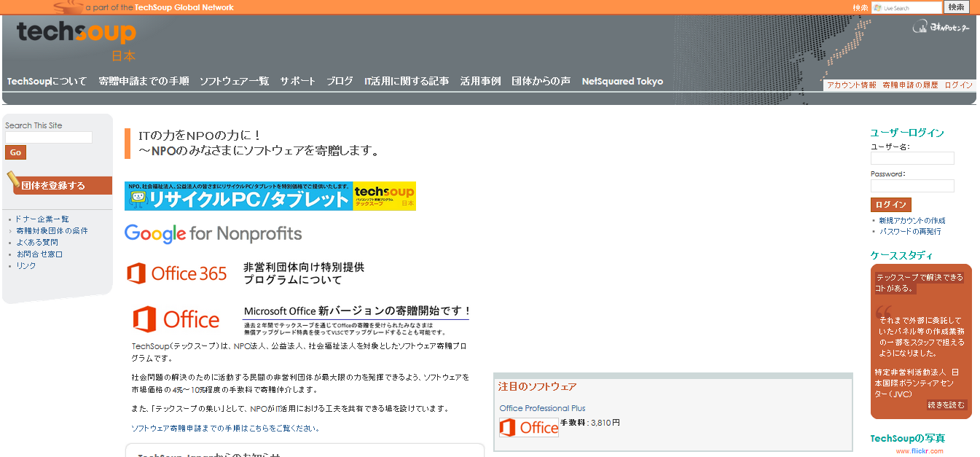This screenshot has height=457, width=980.
Task: Open the Japan NPO Center logo
Action: 941,28
